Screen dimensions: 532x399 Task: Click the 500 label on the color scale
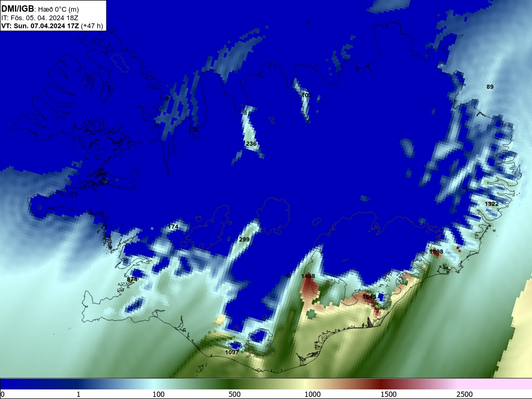(235, 394)
